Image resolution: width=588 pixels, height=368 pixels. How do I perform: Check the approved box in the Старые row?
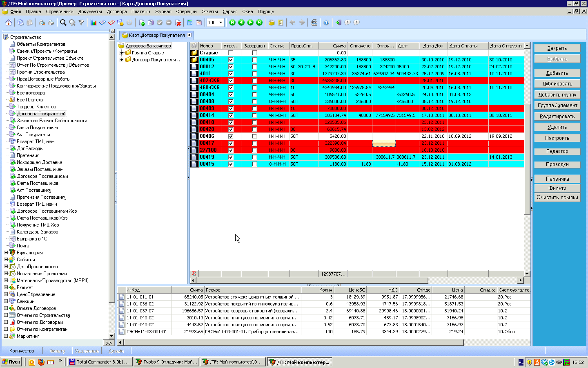231,53
